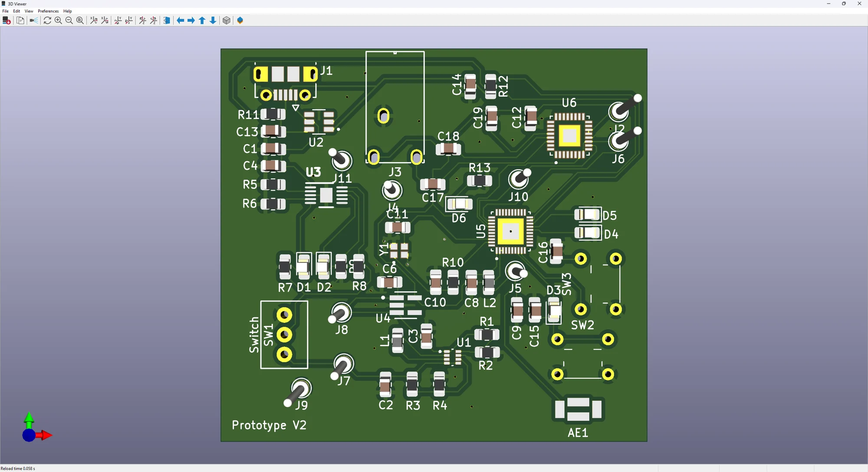Viewport: 868px width, 472px height.
Task: Zoom out of the board
Action: pyautogui.click(x=69, y=20)
